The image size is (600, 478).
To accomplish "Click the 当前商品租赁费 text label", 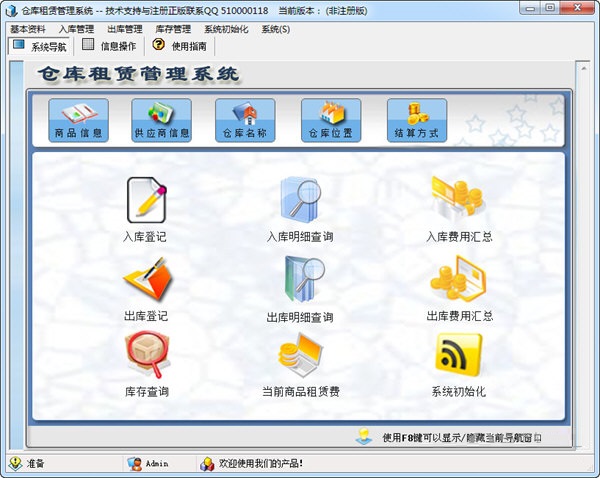I will 301,392.
